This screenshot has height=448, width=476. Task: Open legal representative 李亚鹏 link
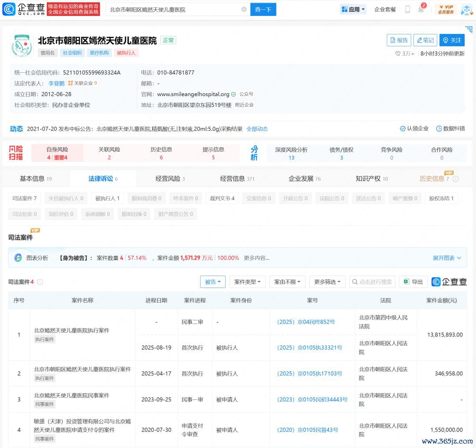pyautogui.click(x=56, y=83)
